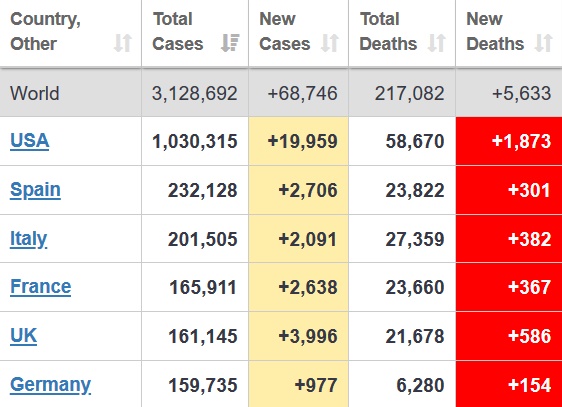Select the New Deaths header text
The height and width of the screenshot is (407, 562).
(495, 31)
